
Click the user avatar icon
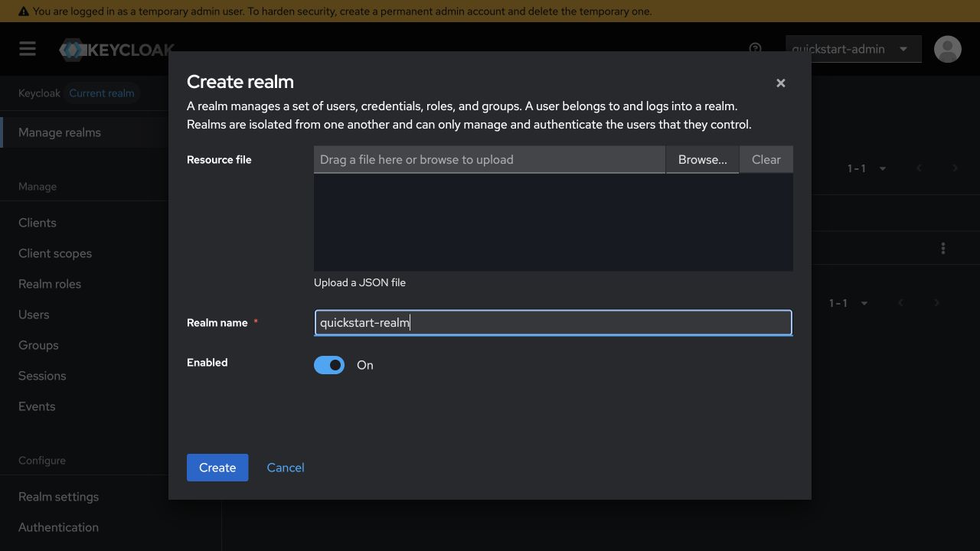[x=947, y=49]
